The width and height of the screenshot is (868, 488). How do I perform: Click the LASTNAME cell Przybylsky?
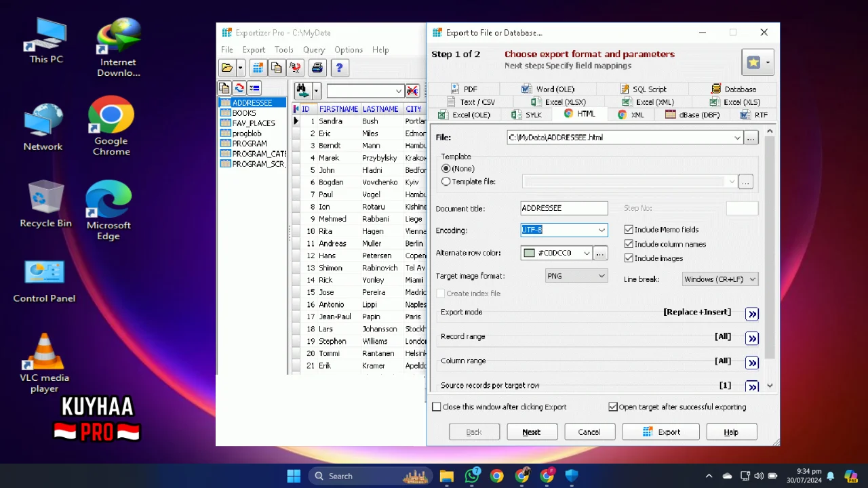[379, 158]
